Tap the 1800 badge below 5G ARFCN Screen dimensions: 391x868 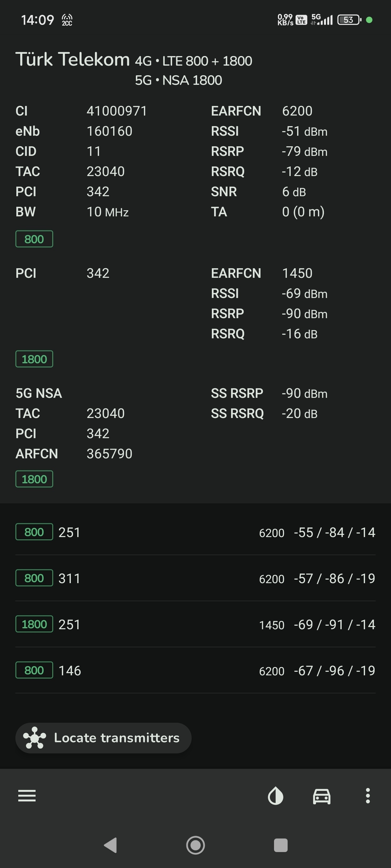34,479
